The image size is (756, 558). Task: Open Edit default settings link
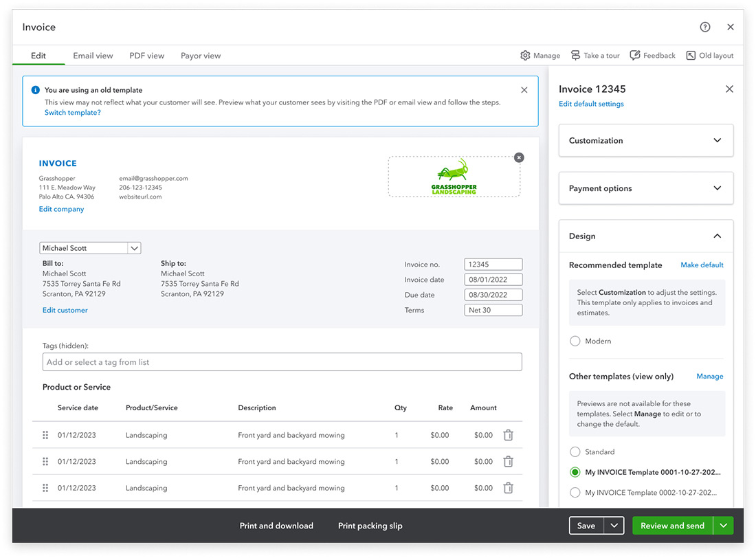591,104
